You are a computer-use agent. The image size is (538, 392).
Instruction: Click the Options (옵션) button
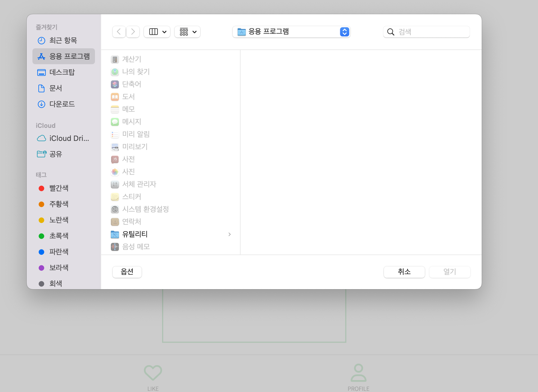tap(127, 272)
